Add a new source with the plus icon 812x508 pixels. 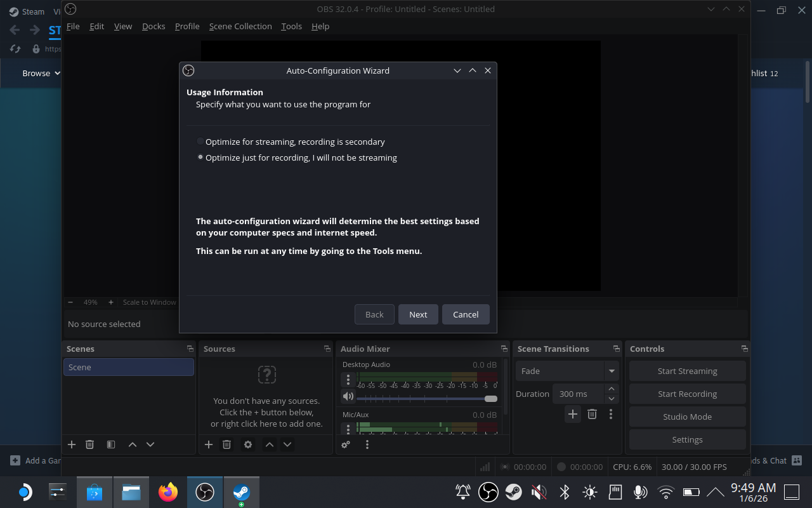tap(209, 444)
